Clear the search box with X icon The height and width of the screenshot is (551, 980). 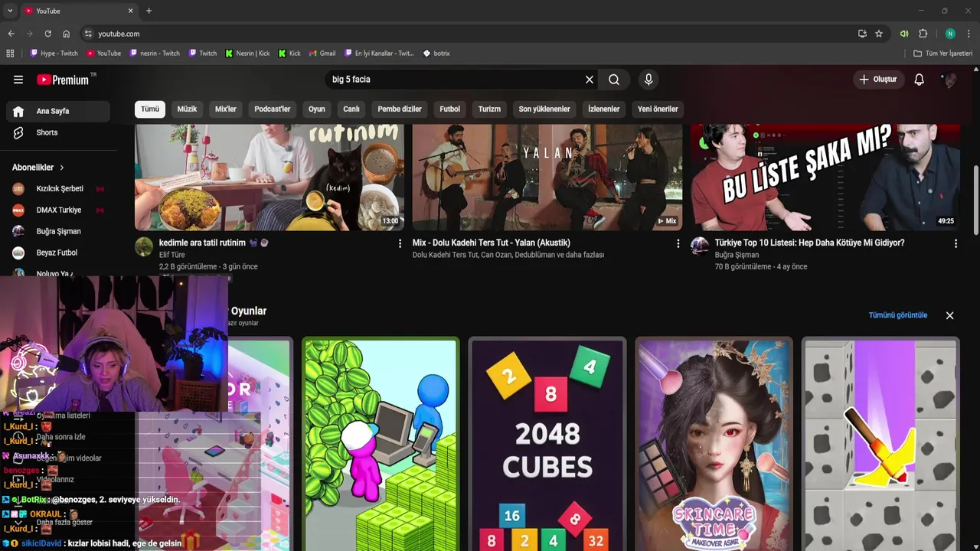(x=590, y=80)
